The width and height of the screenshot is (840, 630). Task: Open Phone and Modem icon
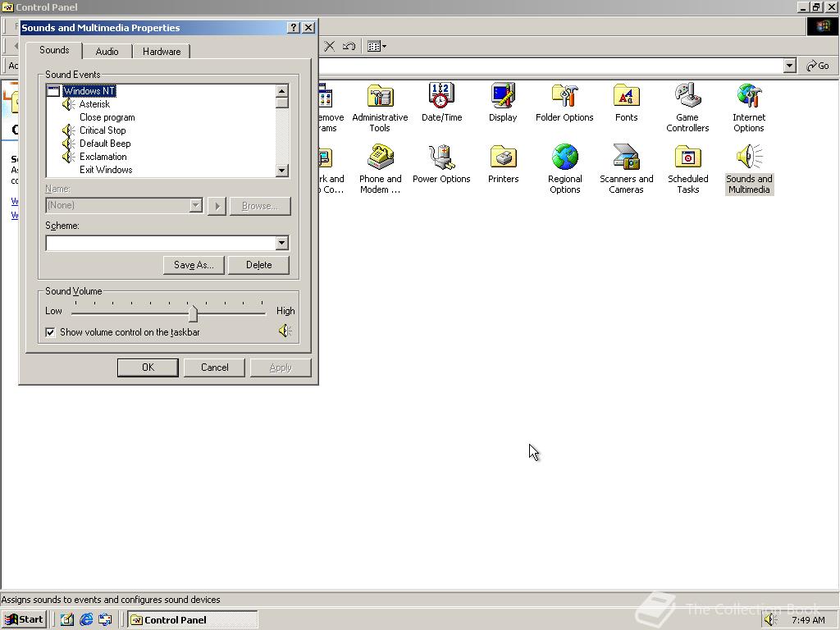380,169
